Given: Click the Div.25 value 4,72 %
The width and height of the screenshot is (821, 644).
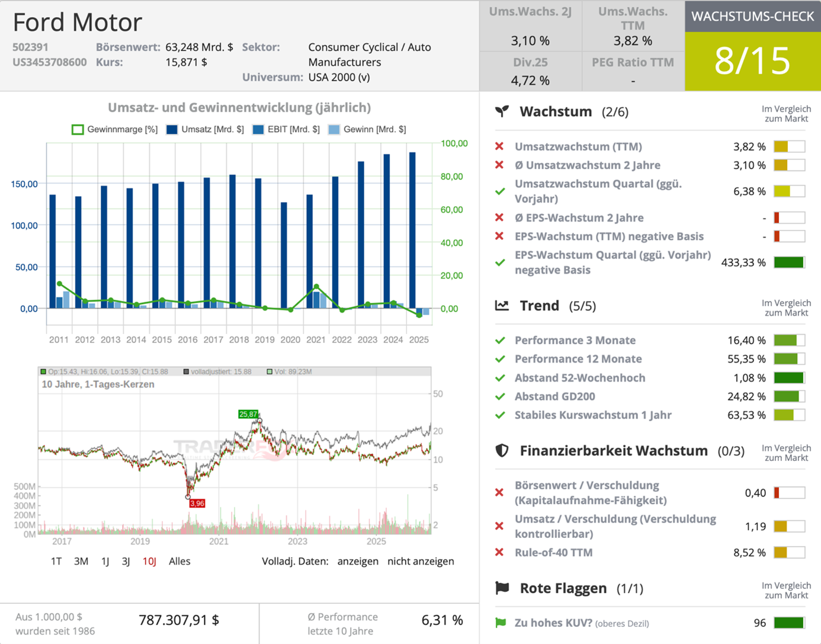Looking at the screenshot, I should pyautogui.click(x=530, y=81).
